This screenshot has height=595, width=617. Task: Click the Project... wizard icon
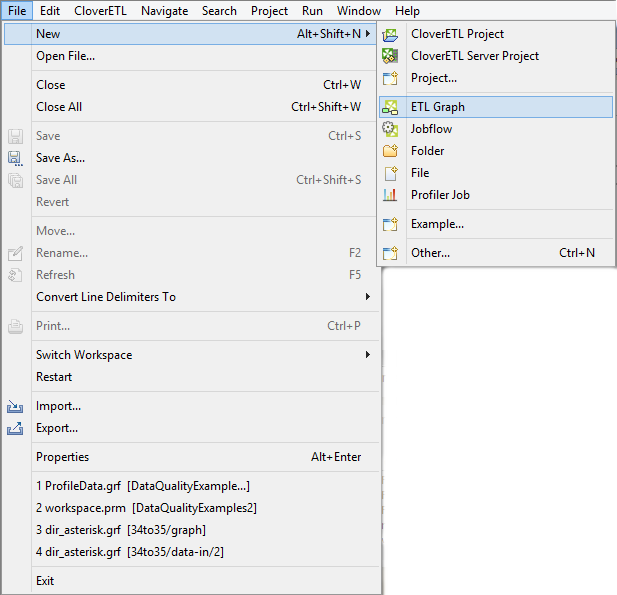click(390, 78)
